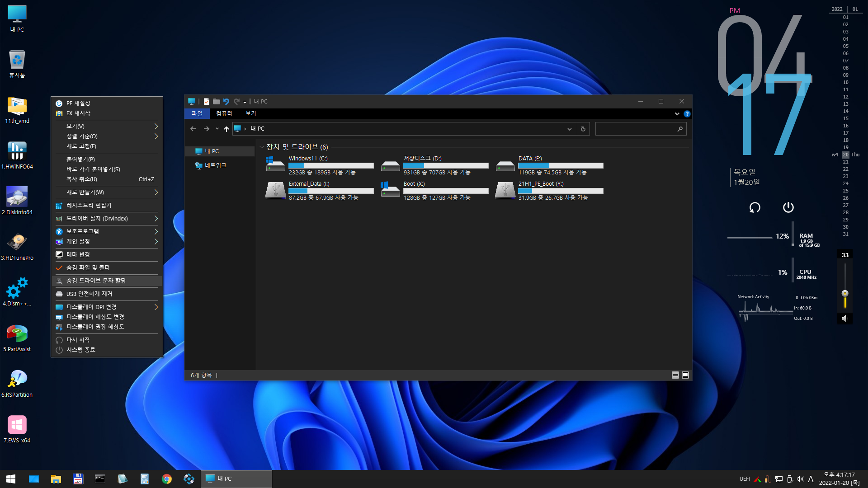Click the speaker mute icon in widget
868x488 pixels.
844,319
